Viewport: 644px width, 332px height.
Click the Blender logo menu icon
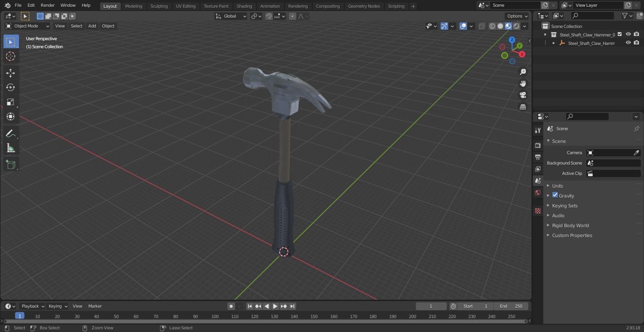[x=7, y=5]
